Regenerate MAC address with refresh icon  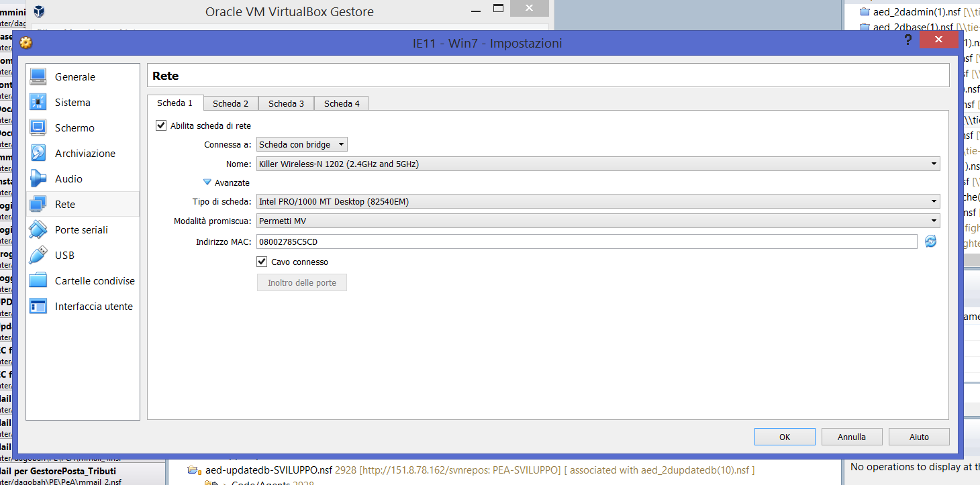coord(930,241)
